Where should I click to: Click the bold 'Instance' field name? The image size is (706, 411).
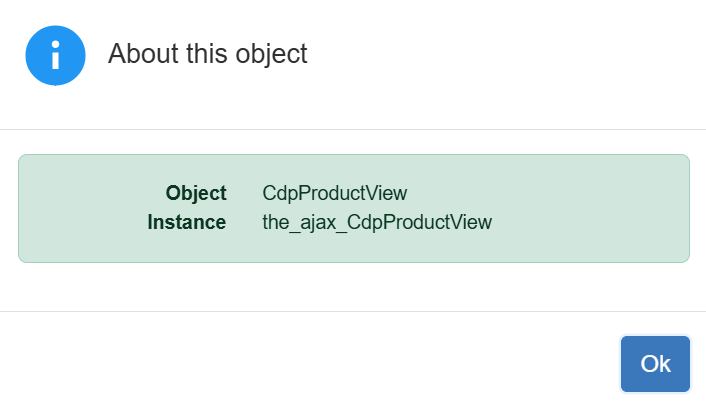(x=187, y=222)
